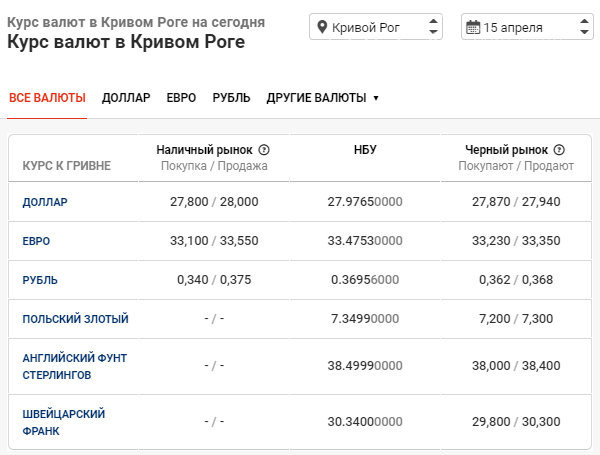Switch to the Доллар tab
The width and height of the screenshot is (600, 455).
pyautogui.click(x=126, y=98)
